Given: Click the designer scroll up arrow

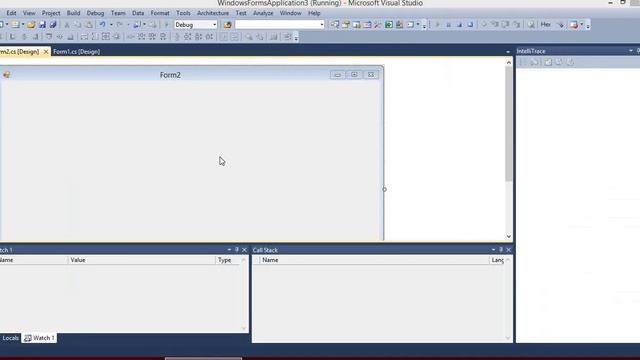Looking at the screenshot, I should tap(509, 62).
